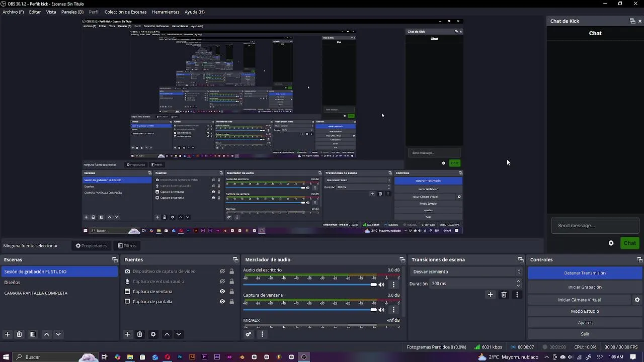
Task: Open Editar menu
Action: click(x=35, y=12)
